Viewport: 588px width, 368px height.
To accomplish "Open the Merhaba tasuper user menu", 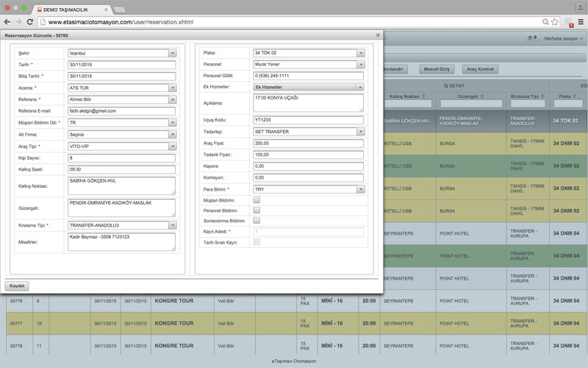I will (x=563, y=38).
